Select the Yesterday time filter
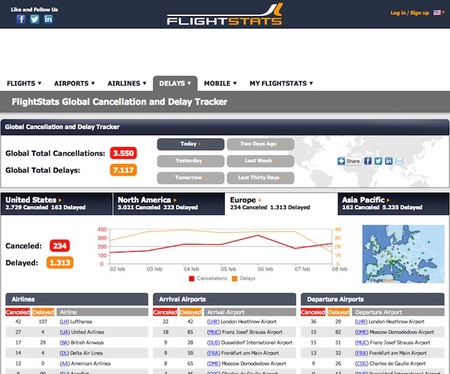450x374 pixels. (191, 161)
